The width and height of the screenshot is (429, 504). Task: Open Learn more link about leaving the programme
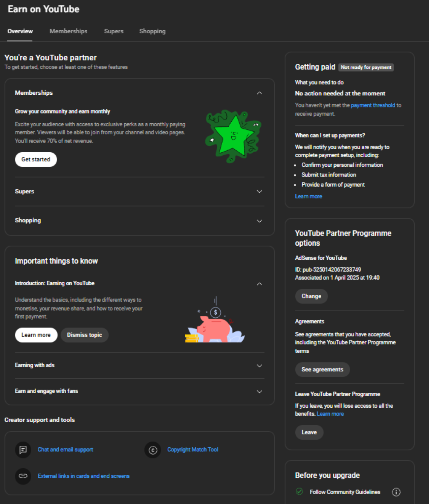pyautogui.click(x=330, y=414)
